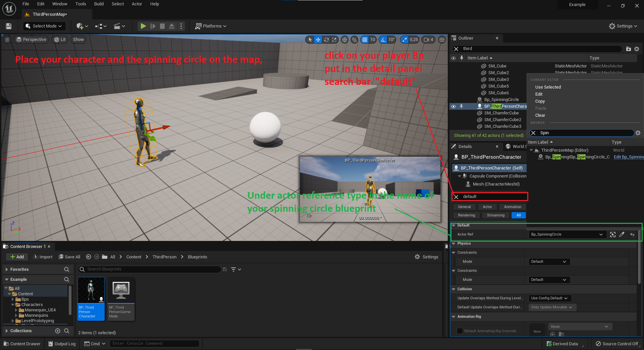Toggle pin on BP_ThirdPersonCharacter row
This screenshot has width=644, height=350.
click(x=462, y=106)
